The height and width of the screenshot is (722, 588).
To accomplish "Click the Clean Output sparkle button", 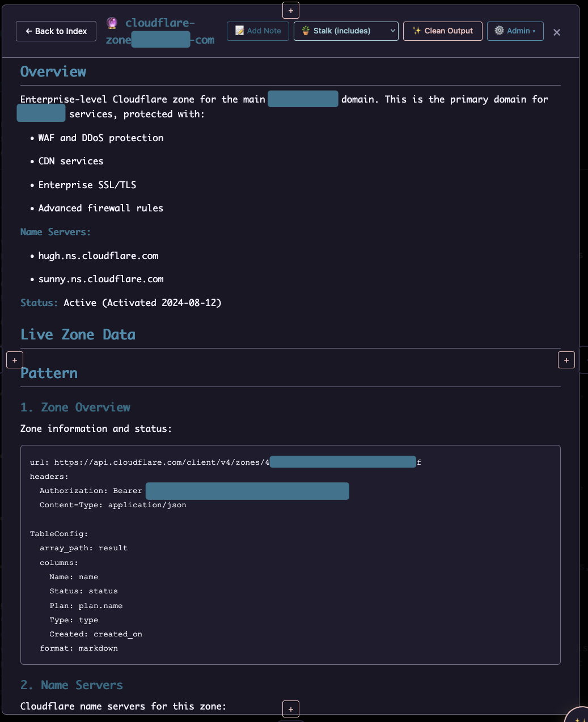I will coord(442,31).
